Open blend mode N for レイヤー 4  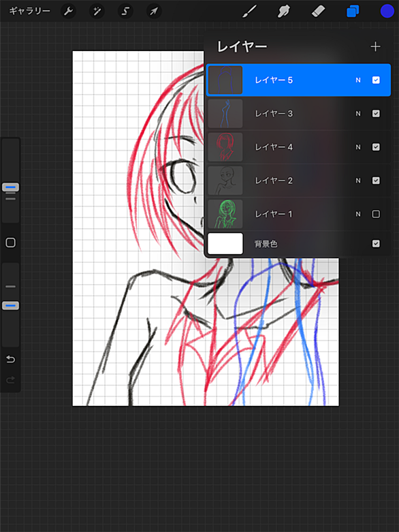[358, 147]
